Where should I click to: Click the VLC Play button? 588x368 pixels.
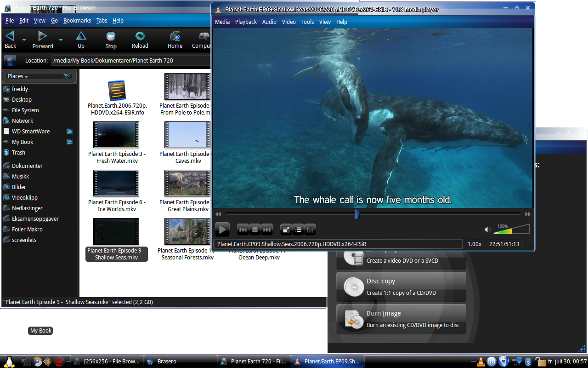(222, 229)
